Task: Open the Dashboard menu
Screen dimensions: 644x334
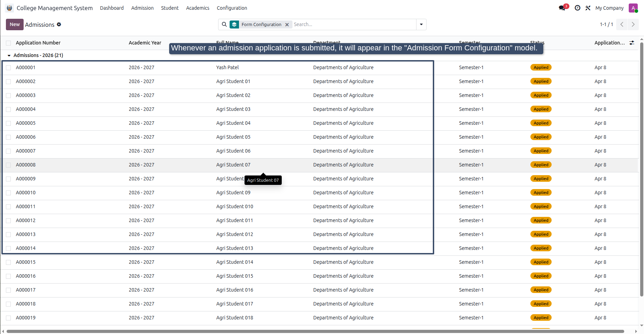Action: point(112,8)
